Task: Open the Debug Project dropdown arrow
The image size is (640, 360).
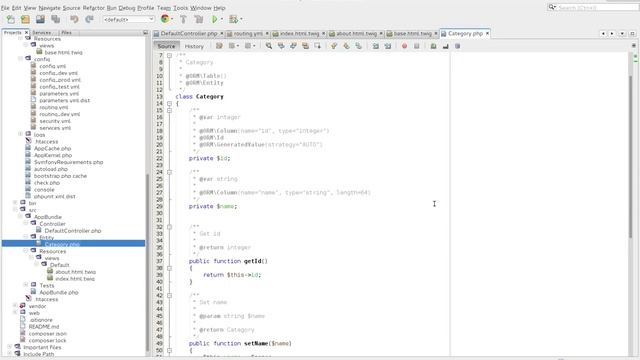Action: click(x=241, y=19)
